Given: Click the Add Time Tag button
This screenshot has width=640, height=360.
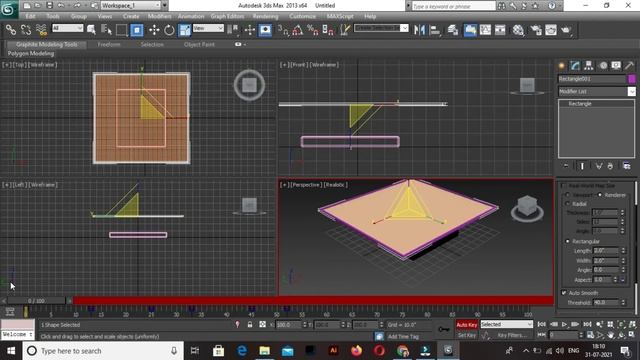Looking at the screenshot, I should (403, 336).
